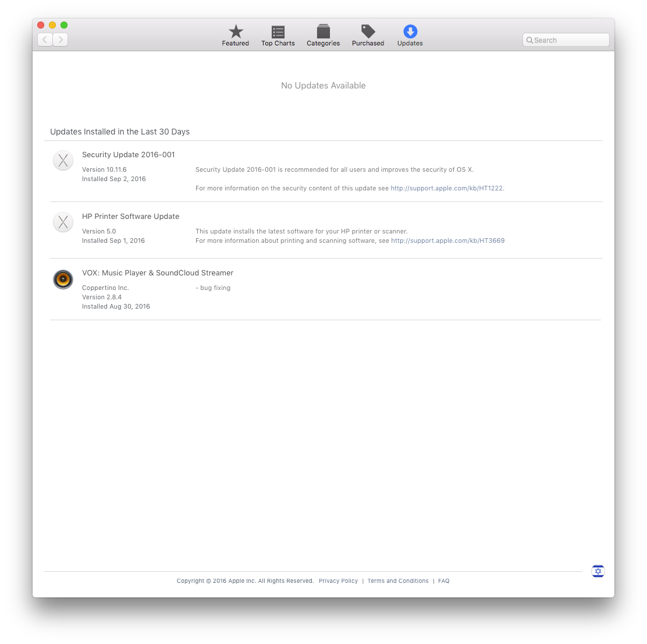The height and width of the screenshot is (644, 647).
Task: Click the Coppertino Inc. developer name
Action: tap(105, 288)
